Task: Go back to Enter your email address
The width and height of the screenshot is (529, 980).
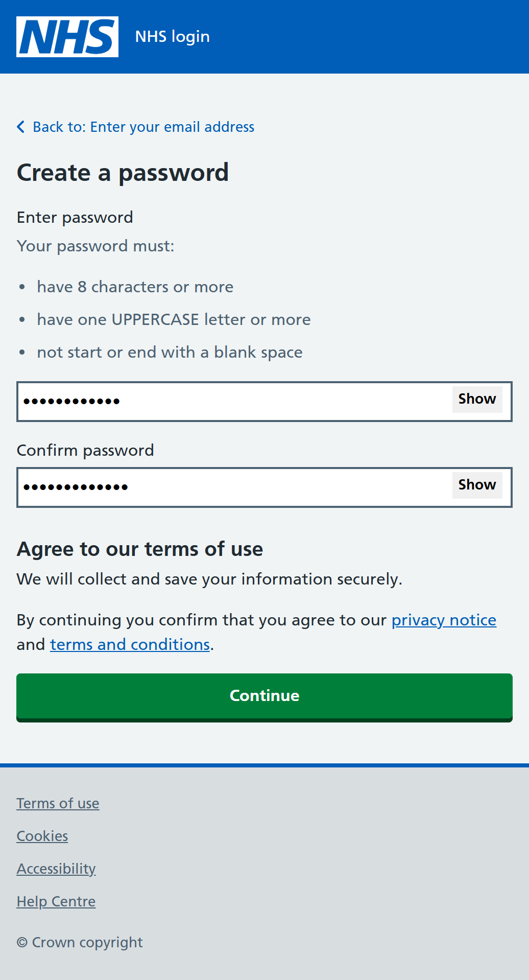Action: 143,127
